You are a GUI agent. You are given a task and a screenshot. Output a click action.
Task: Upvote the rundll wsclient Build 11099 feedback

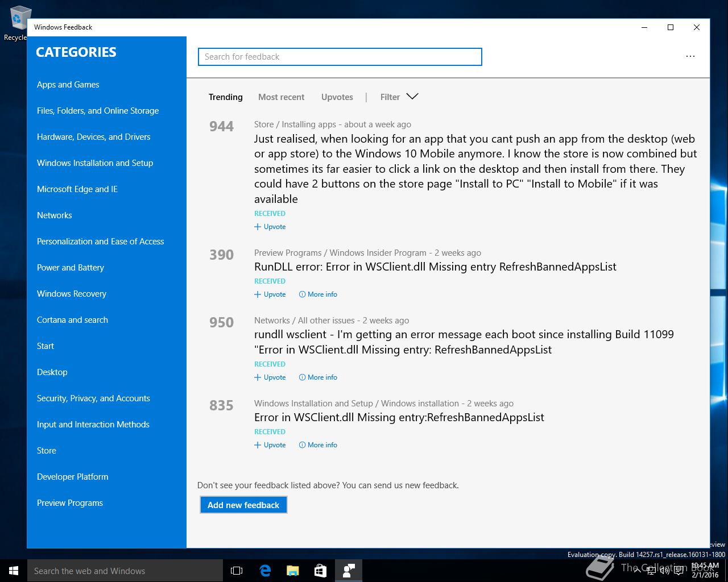(x=270, y=377)
